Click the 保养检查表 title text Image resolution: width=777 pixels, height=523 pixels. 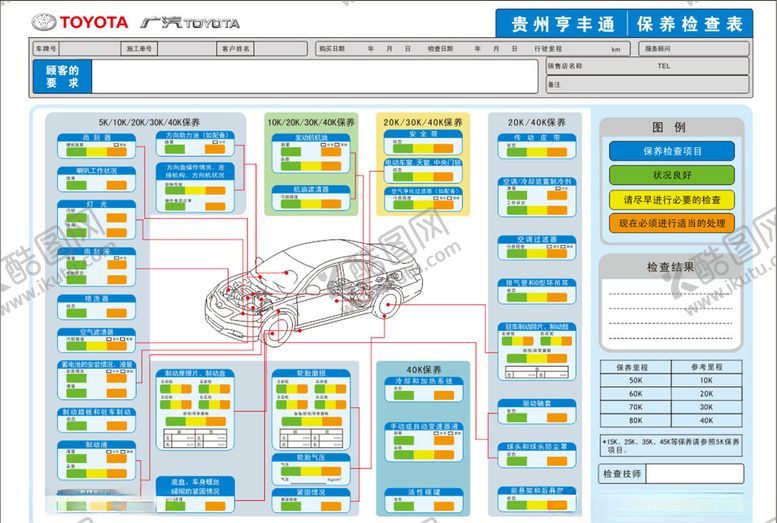(689, 24)
